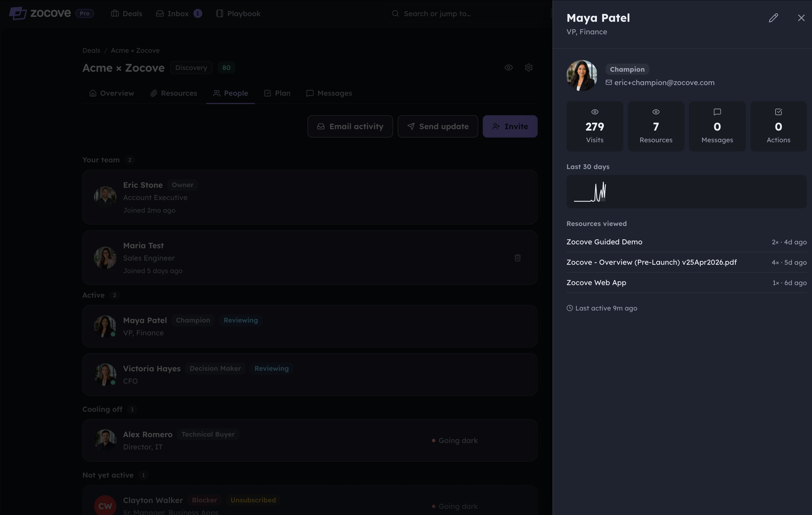Click the Unsubscribed tag on Clayton Walker
Image resolution: width=812 pixels, height=515 pixels.
253,500
